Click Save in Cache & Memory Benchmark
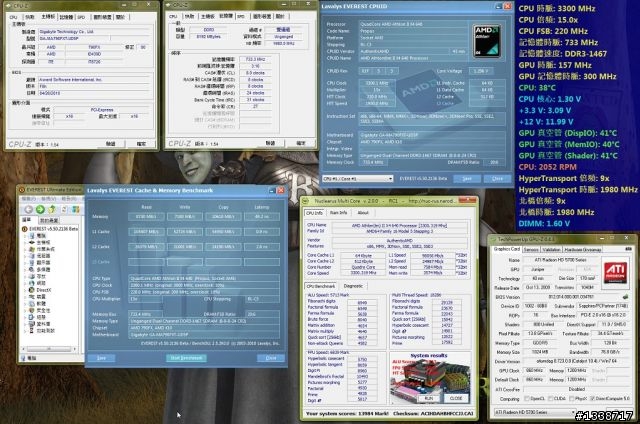This screenshot has width=640, height=424. pos(101,358)
